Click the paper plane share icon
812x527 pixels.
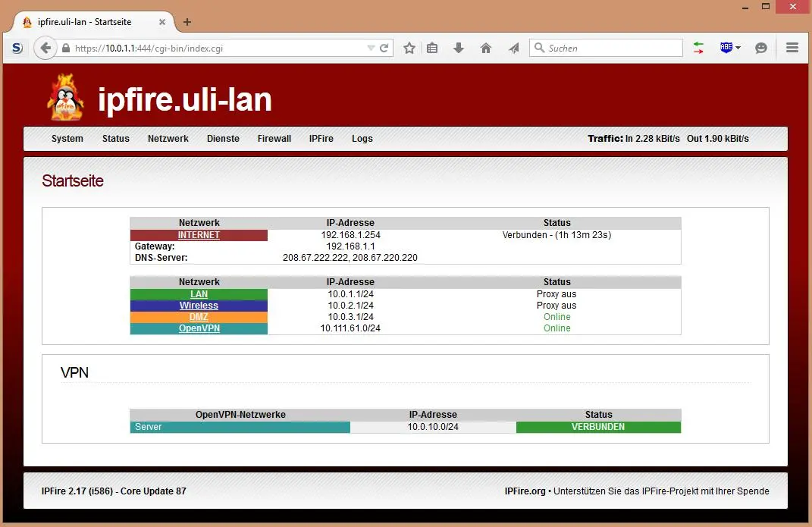coord(514,48)
